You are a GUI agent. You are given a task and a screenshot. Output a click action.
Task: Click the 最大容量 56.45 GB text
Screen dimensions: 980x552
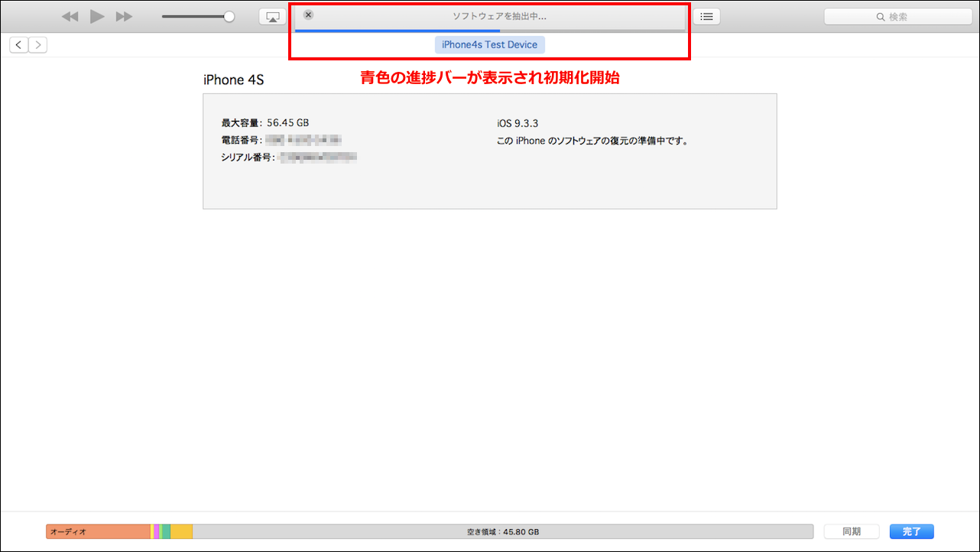coord(265,122)
